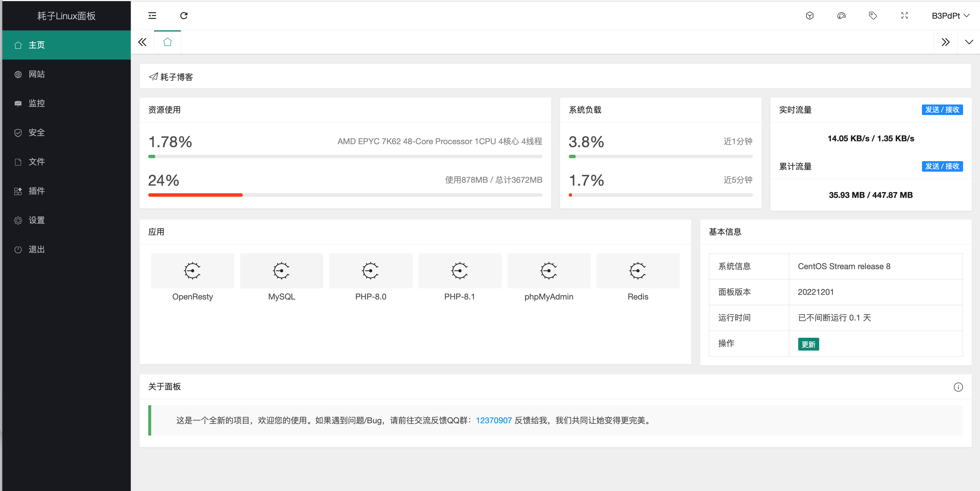Screen dimensions: 980x491
Task: Click the CPU usage progress bar
Action: point(345,156)
